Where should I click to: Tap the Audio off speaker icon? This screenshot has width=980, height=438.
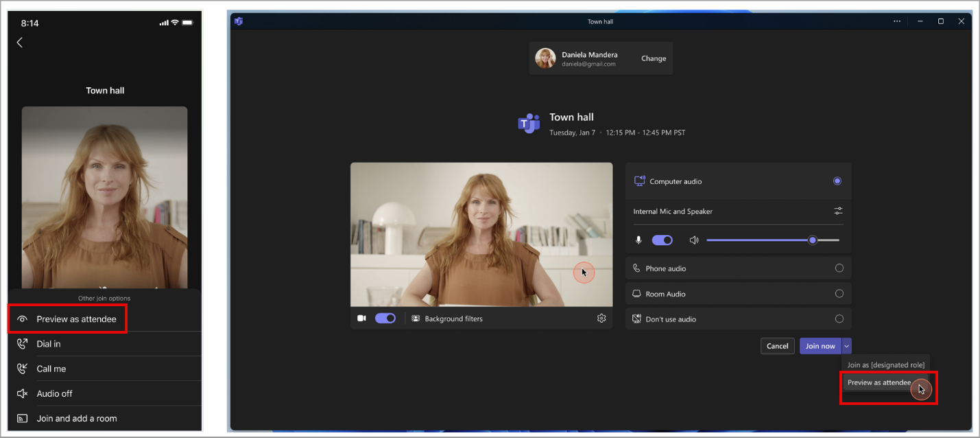click(x=22, y=393)
